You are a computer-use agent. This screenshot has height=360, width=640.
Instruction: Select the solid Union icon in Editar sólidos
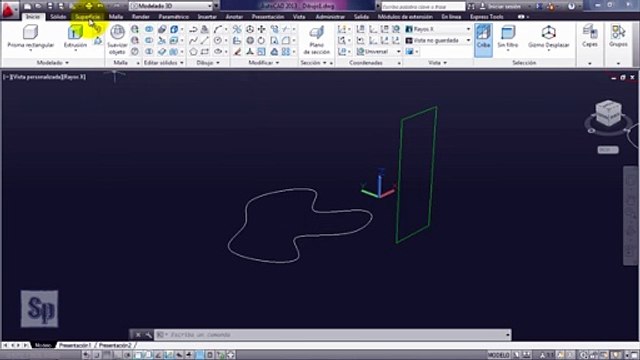coord(149,29)
